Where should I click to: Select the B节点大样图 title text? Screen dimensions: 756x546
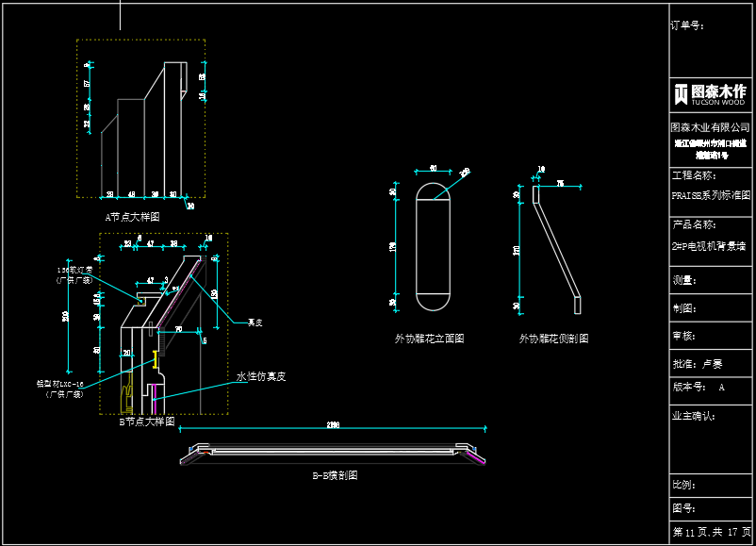coord(146,422)
